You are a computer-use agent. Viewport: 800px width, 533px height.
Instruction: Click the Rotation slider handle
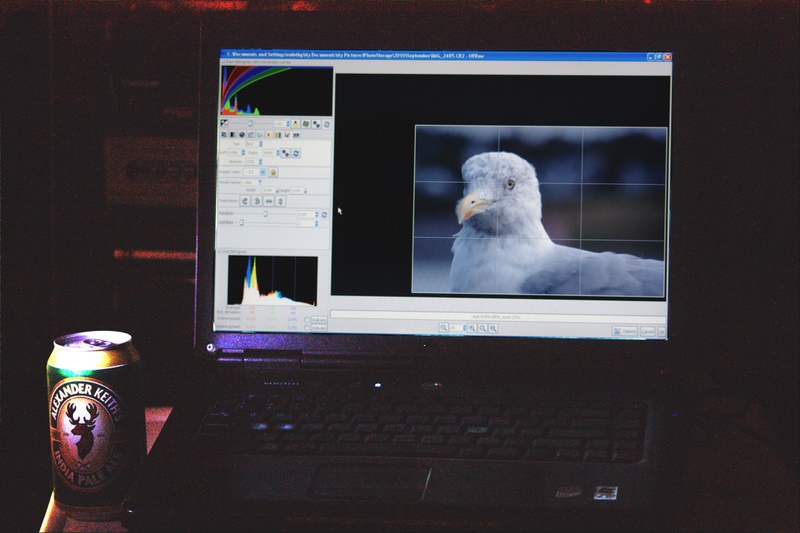coord(265,214)
